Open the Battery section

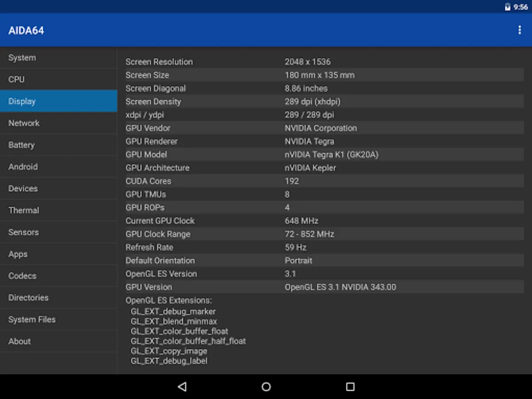(59, 145)
